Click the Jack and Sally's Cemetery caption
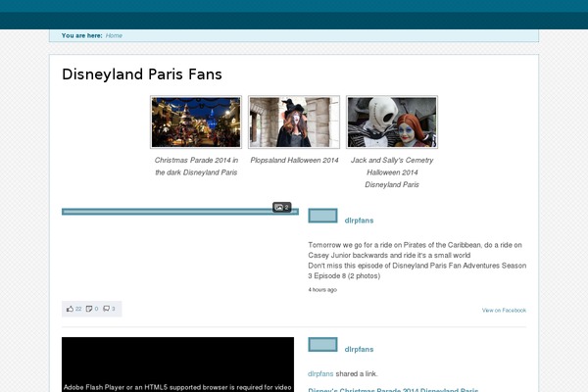This screenshot has width=588, height=392. [x=392, y=172]
